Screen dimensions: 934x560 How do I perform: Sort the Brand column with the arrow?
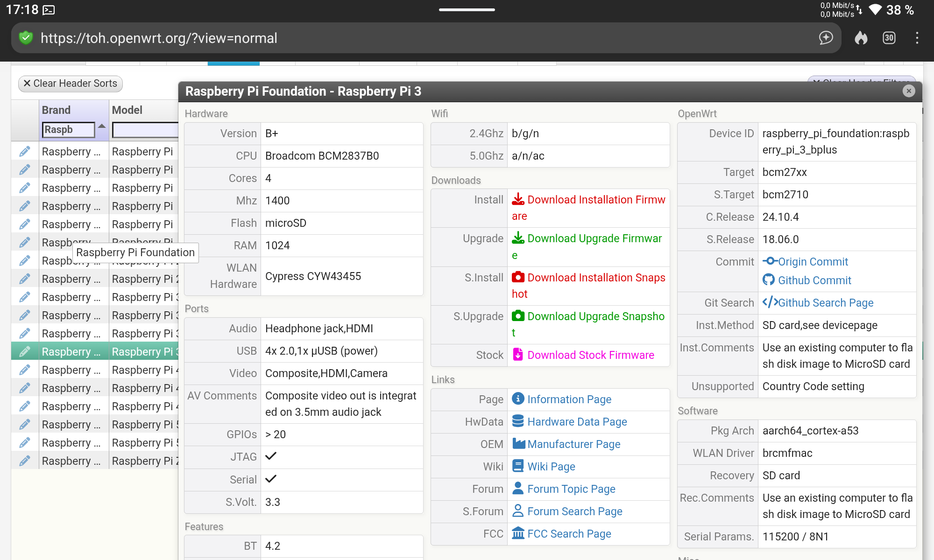[x=102, y=126]
